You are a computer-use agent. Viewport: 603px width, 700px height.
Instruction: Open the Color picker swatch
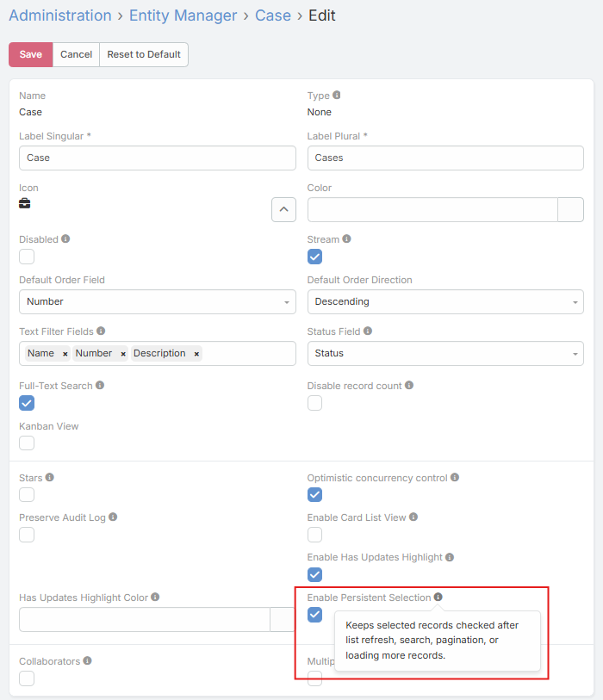tap(570, 210)
